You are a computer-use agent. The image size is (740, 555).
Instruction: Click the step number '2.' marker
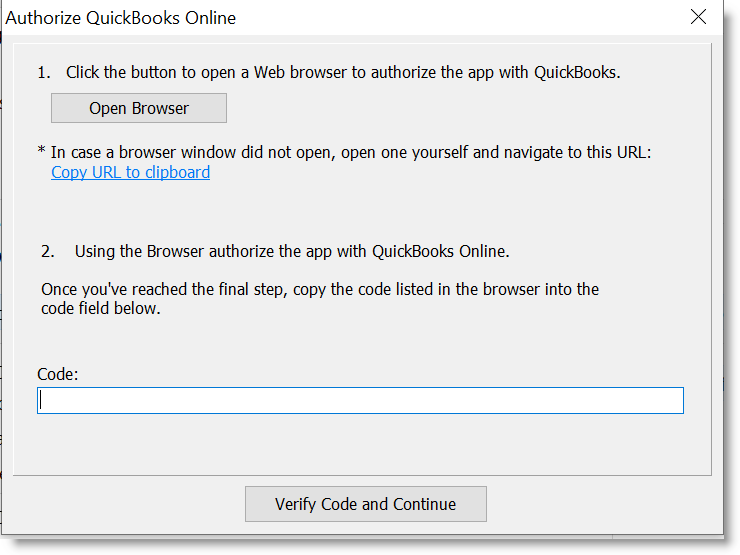pyautogui.click(x=48, y=251)
